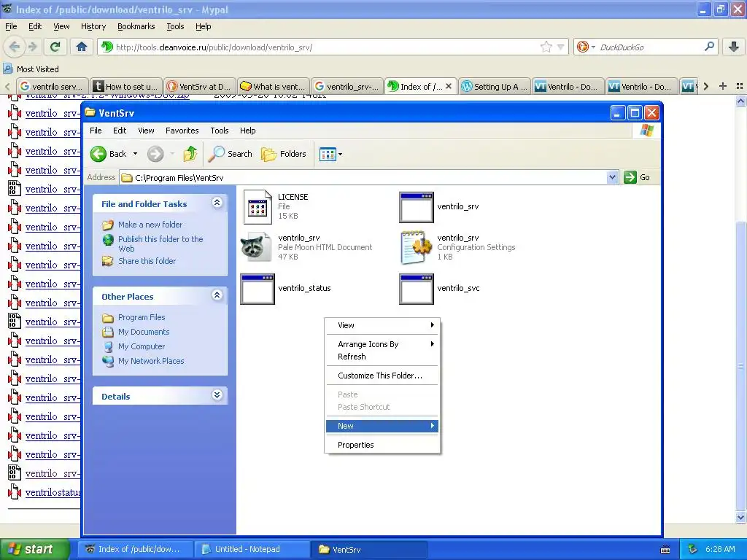Click Go button beside address bar
This screenshot has width=747, height=560.
click(x=637, y=177)
